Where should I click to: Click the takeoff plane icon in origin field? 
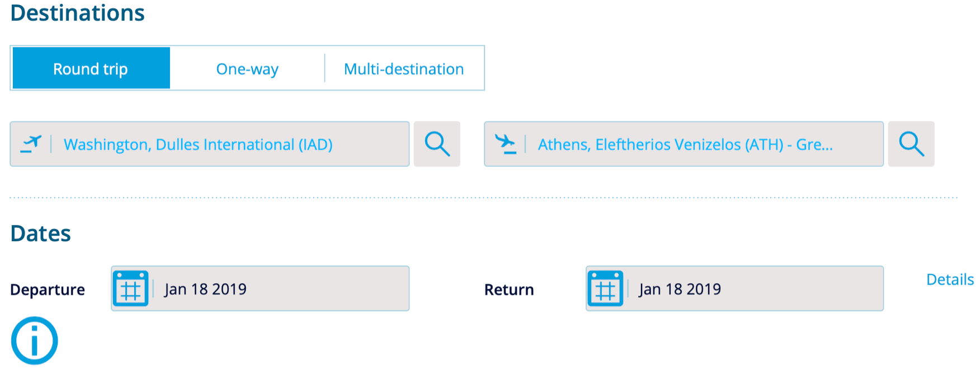tap(31, 144)
